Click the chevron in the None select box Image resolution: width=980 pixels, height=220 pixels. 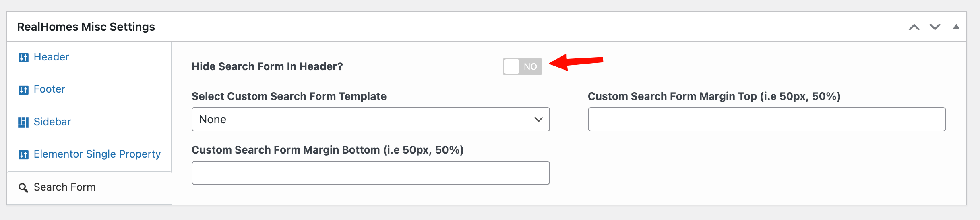(538, 119)
